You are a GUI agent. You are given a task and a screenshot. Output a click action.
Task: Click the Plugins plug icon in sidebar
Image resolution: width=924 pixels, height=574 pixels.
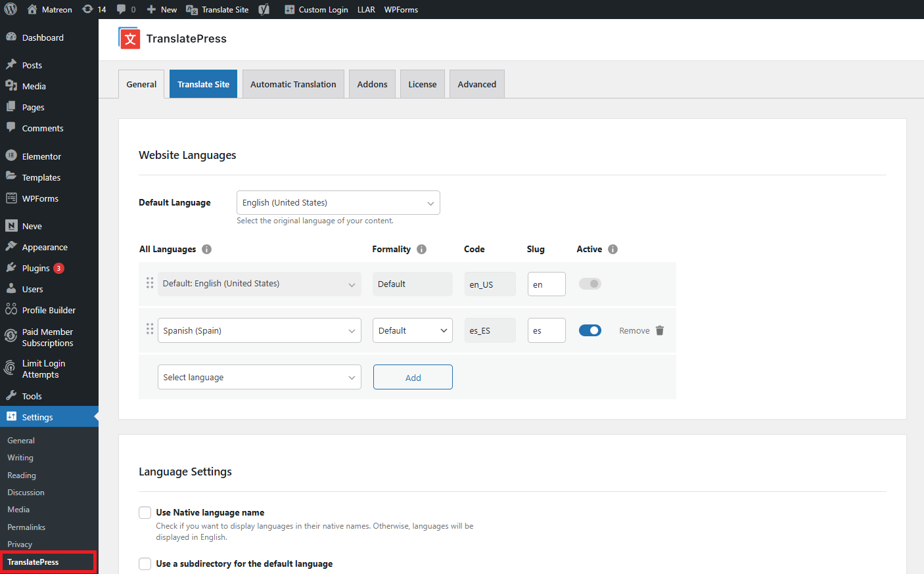pos(11,267)
